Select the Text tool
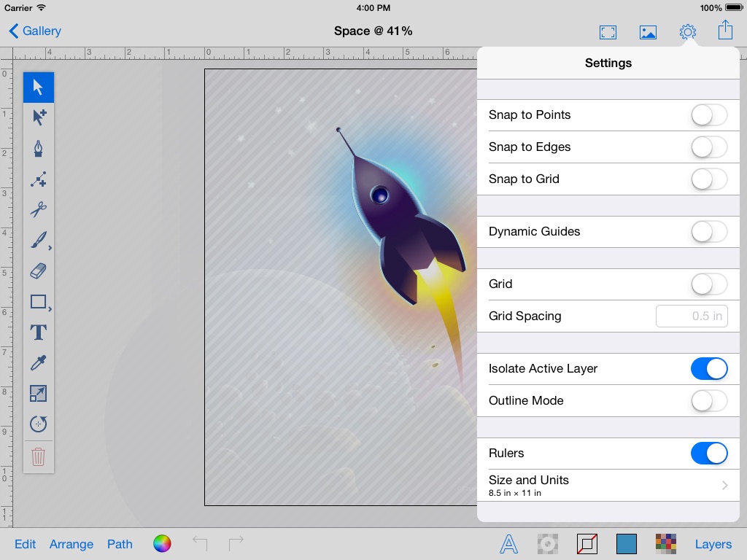The height and width of the screenshot is (560, 747). [x=38, y=332]
